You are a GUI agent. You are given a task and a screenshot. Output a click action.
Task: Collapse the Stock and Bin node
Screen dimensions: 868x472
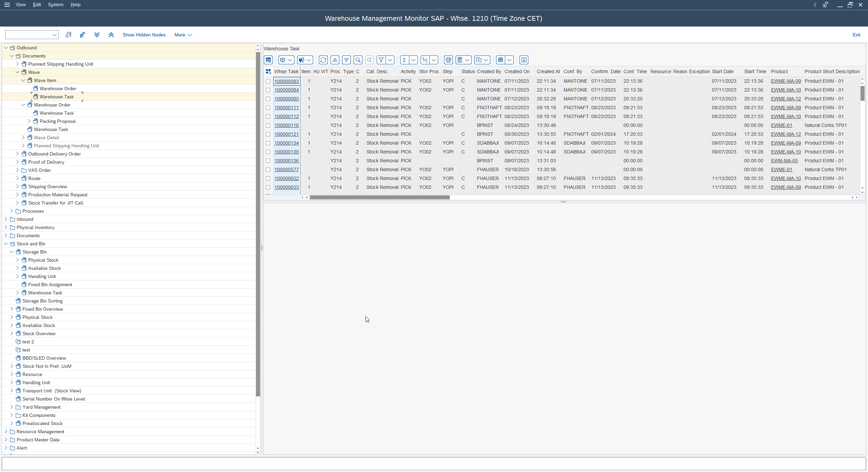pyautogui.click(x=6, y=244)
